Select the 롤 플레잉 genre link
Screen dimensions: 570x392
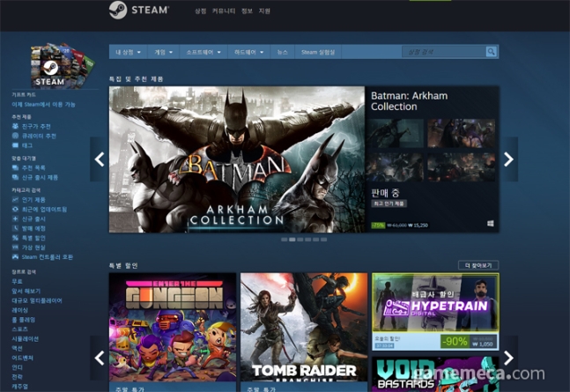tap(23, 320)
